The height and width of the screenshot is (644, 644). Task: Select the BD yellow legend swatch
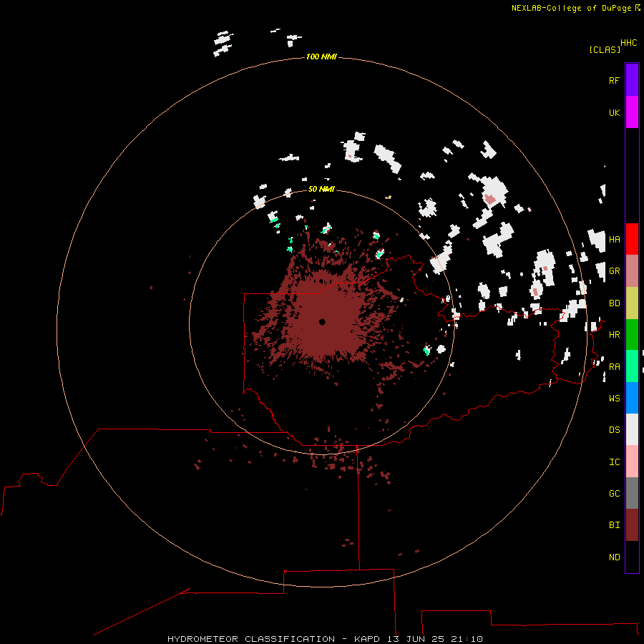coord(632,303)
